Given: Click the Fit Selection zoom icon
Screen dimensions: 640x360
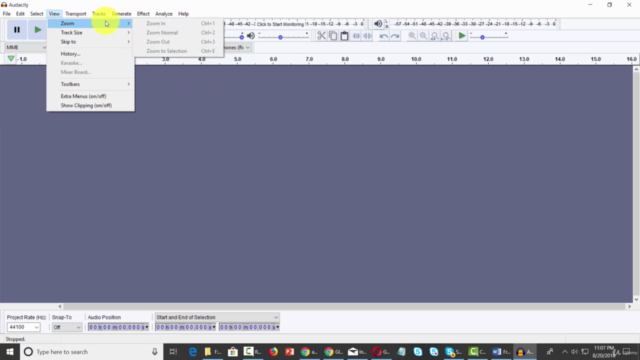Looking at the screenshot, I should pyautogui.click(x=435, y=36).
